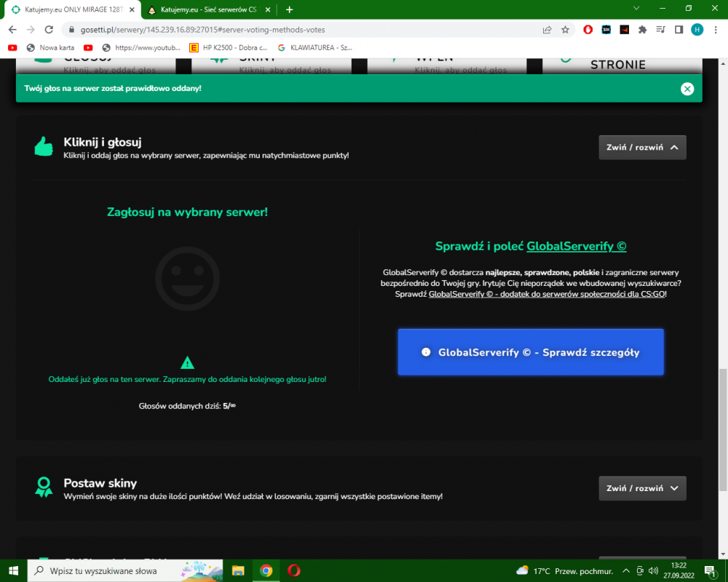Screen dimensions: 728x582
Task: Click the share page icon
Action: (x=547, y=30)
